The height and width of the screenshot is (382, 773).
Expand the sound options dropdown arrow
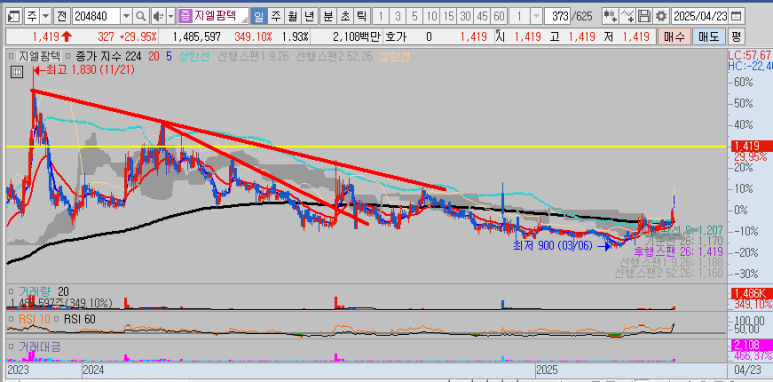[171, 16]
